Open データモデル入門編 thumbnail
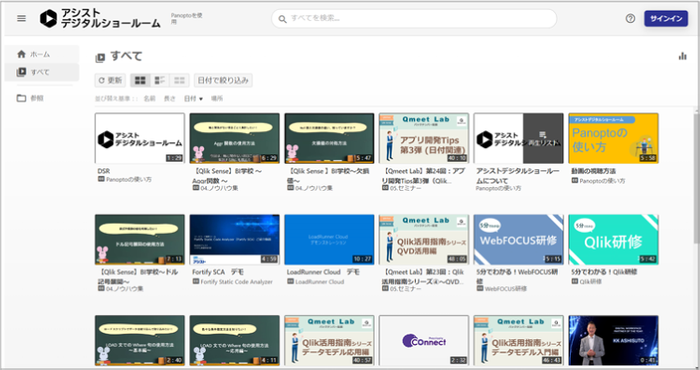The width and height of the screenshot is (700, 370). click(x=518, y=341)
